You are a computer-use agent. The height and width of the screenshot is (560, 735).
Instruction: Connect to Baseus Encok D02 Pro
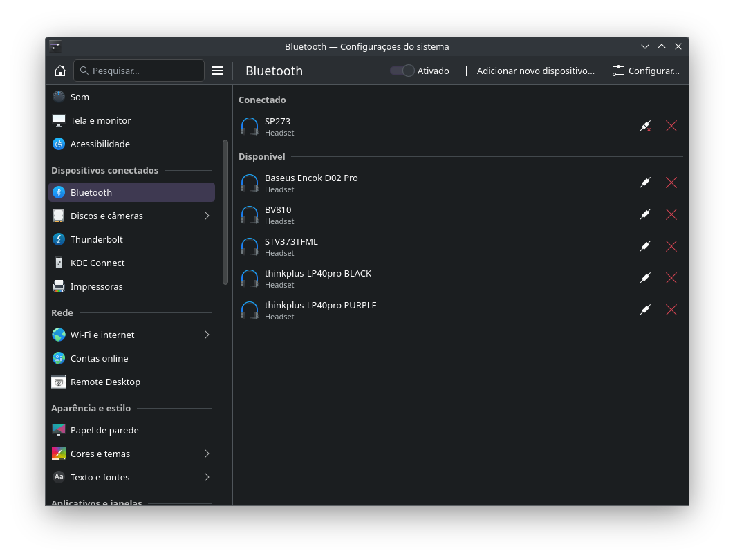[x=646, y=183]
